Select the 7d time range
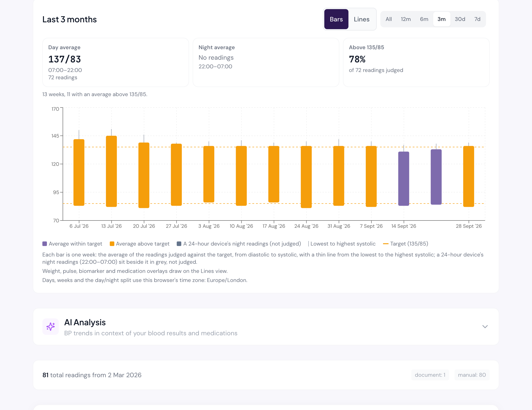532x410 pixels. coord(477,19)
